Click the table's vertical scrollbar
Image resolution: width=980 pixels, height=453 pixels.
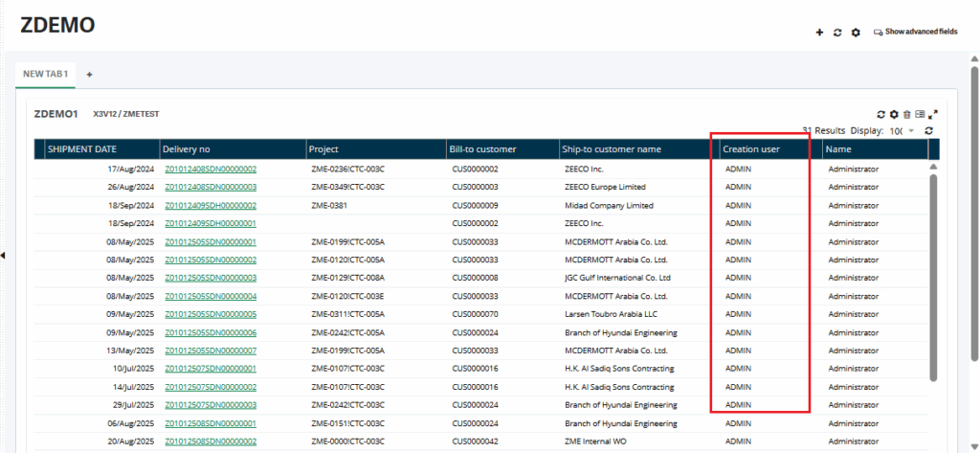click(934, 278)
